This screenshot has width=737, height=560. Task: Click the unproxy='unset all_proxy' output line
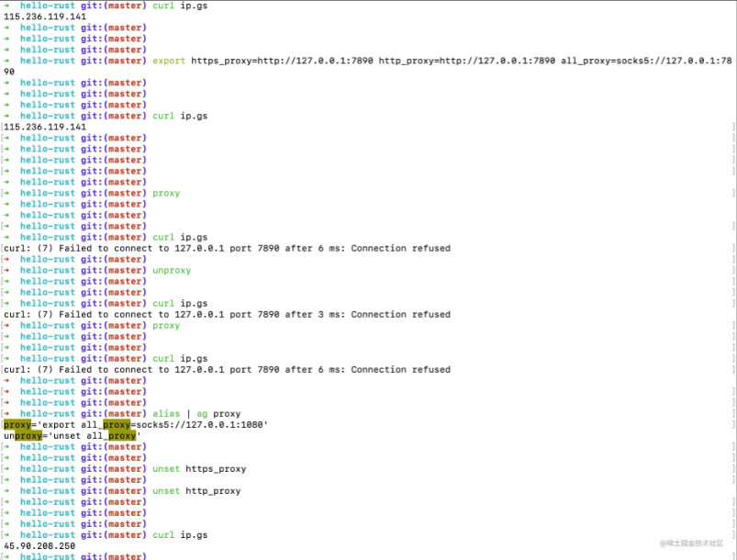pos(73,436)
